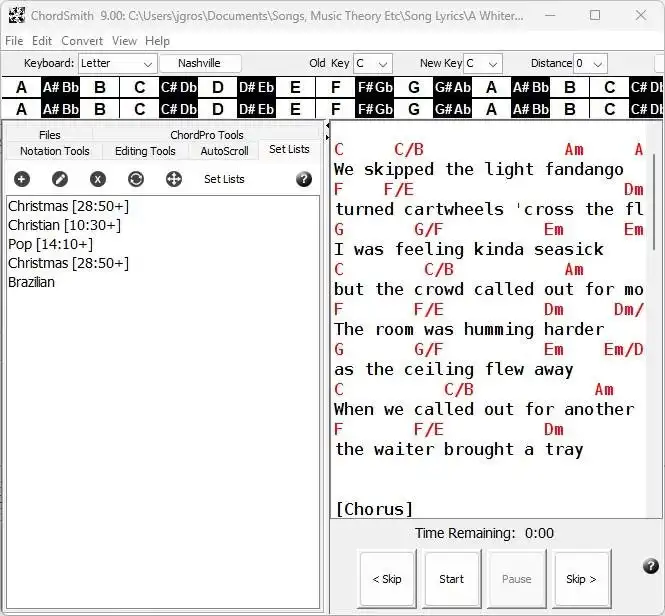Switch to the Files tab
This screenshot has height=616, width=665.
(x=50, y=135)
